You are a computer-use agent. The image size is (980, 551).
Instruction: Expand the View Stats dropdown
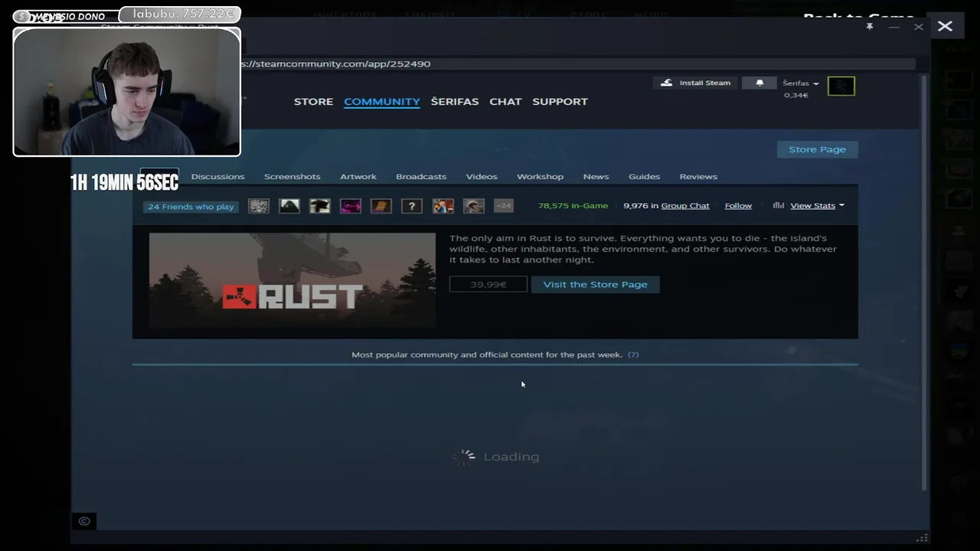point(817,205)
